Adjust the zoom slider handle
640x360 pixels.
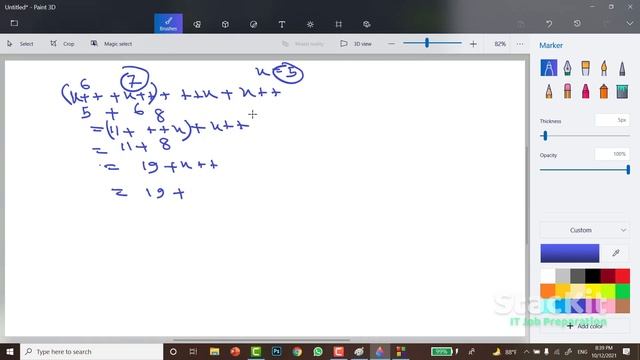point(427,43)
